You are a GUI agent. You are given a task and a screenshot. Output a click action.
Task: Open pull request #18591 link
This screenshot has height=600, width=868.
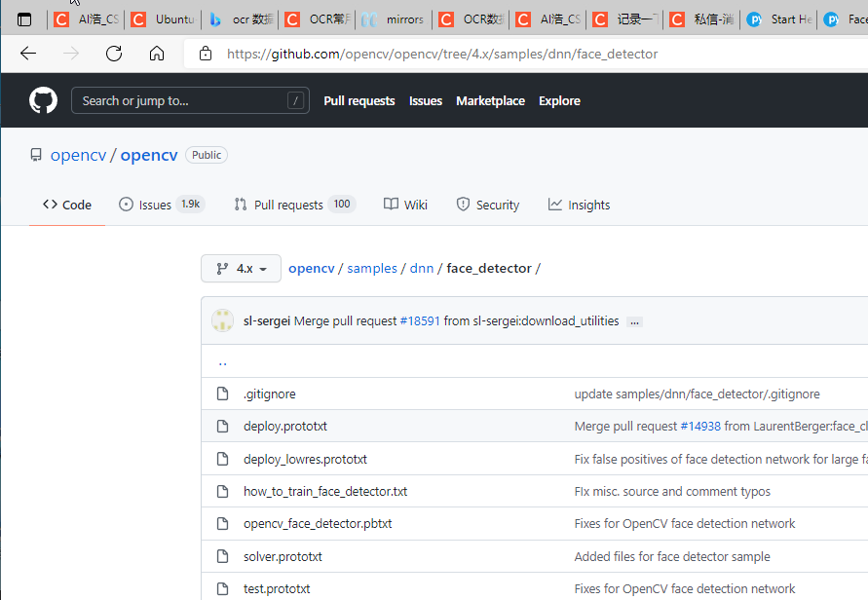[420, 321]
